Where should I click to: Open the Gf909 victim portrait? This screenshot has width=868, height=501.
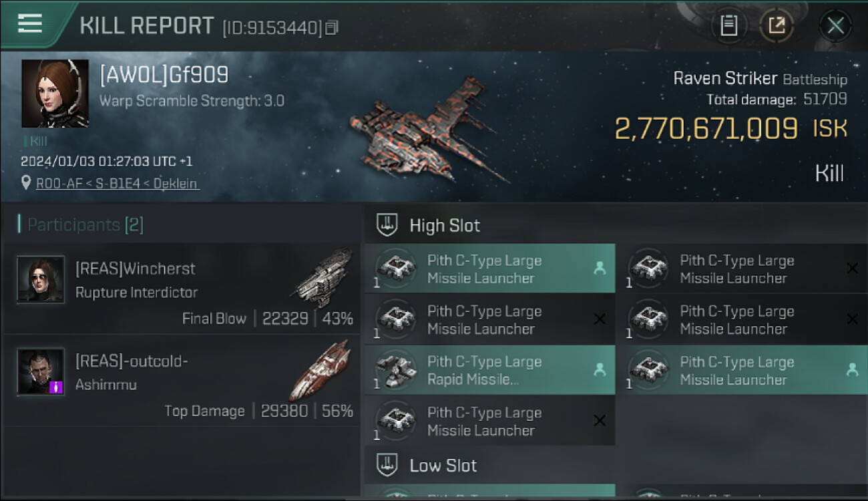[55, 94]
